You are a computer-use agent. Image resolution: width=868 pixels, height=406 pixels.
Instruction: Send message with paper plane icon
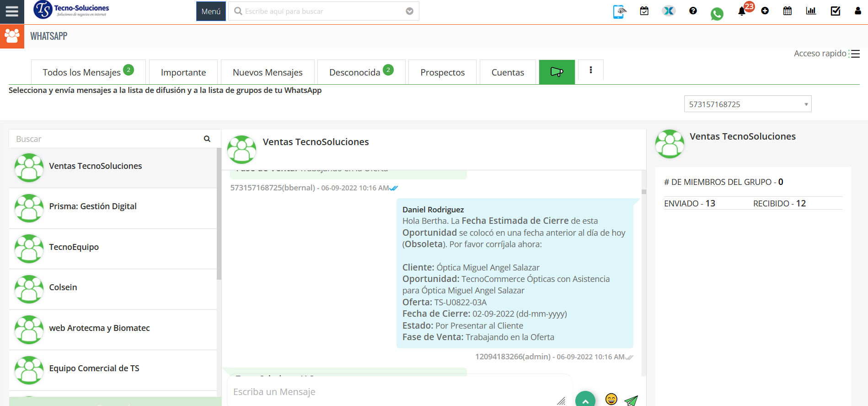(x=631, y=400)
